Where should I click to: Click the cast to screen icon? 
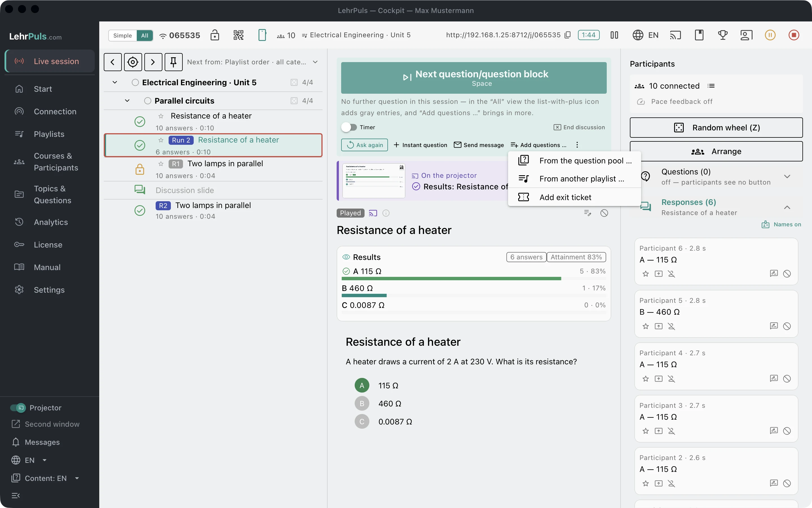click(x=676, y=35)
